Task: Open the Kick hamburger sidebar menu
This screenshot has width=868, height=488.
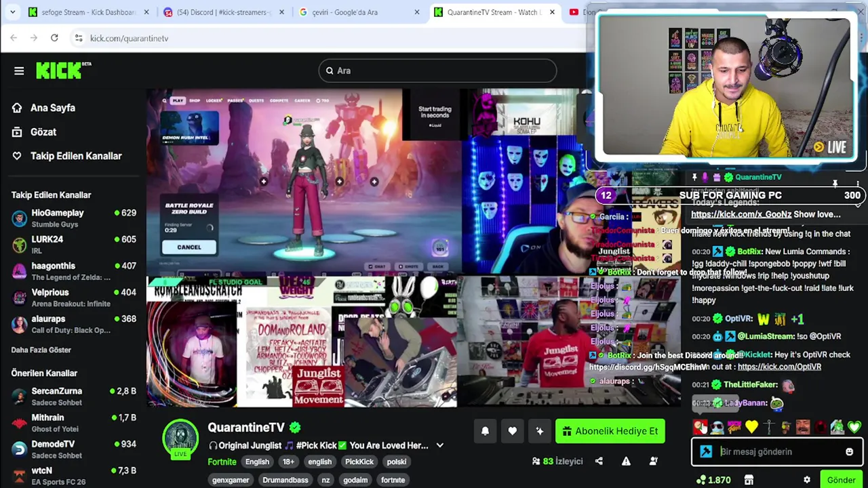Action: (x=19, y=70)
